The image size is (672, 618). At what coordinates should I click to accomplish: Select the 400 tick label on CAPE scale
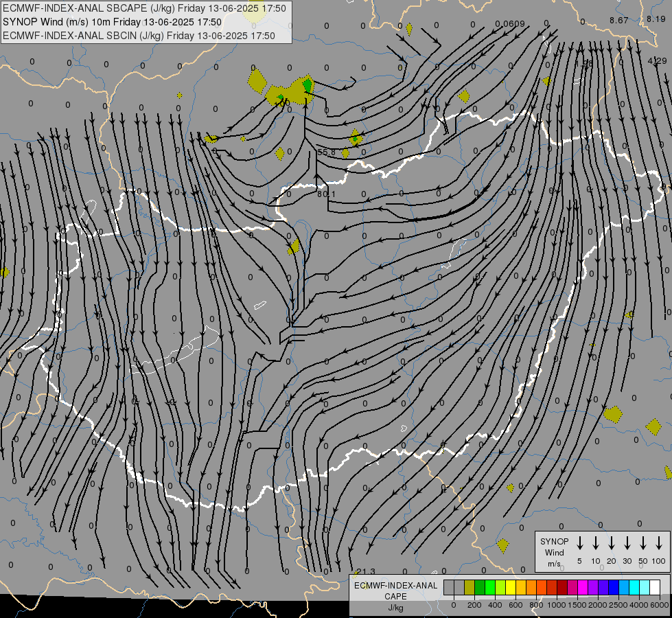(495, 605)
